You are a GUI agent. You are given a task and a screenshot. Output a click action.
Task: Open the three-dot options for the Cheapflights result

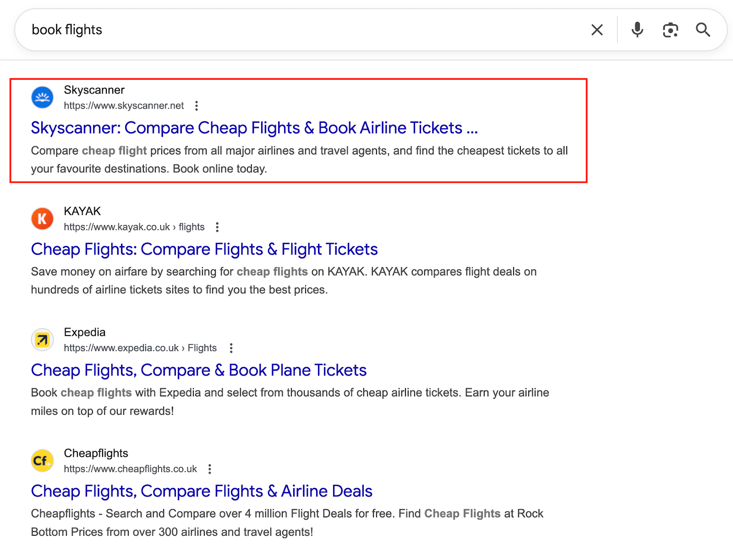click(210, 469)
